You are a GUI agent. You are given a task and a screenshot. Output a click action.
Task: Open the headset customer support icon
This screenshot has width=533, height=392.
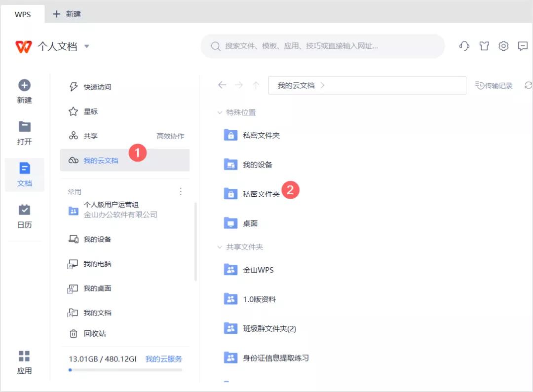(x=464, y=46)
